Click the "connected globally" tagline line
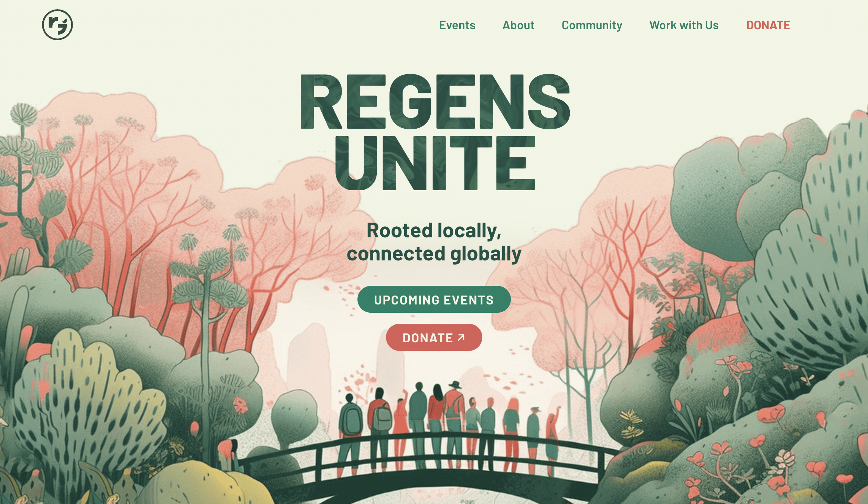This screenshot has width=868, height=504. click(x=434, y=254)
